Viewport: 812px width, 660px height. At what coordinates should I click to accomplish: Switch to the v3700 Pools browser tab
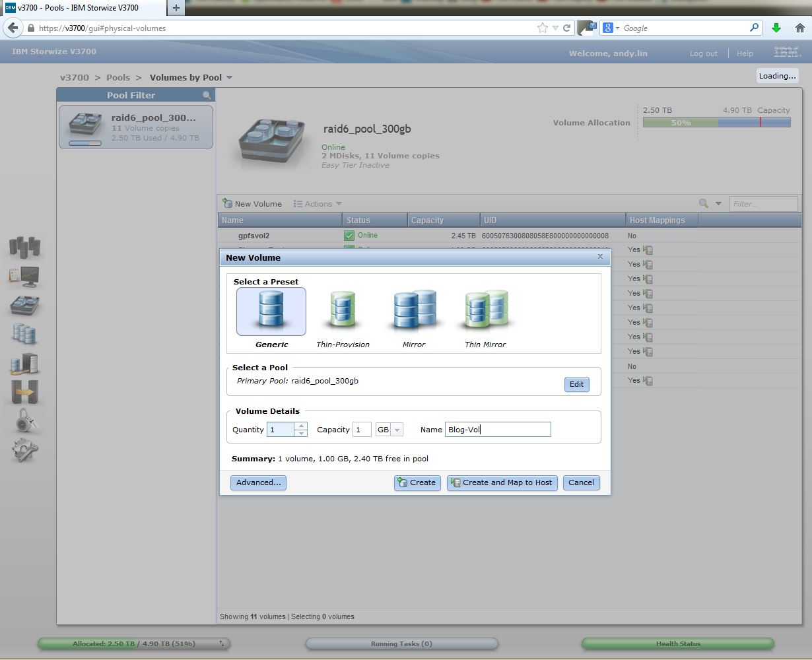(84, 8)
